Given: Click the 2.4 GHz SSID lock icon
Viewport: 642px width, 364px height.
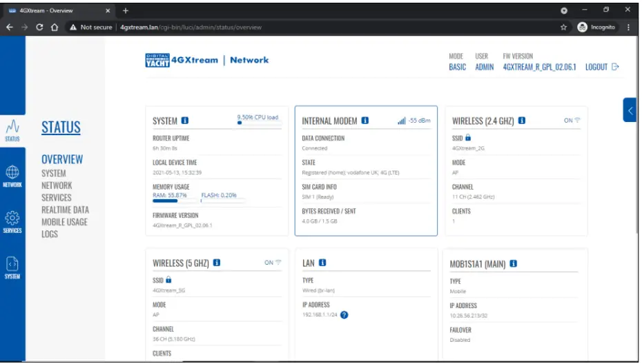Looking at the screenshot, I should (x=468, y=138).
